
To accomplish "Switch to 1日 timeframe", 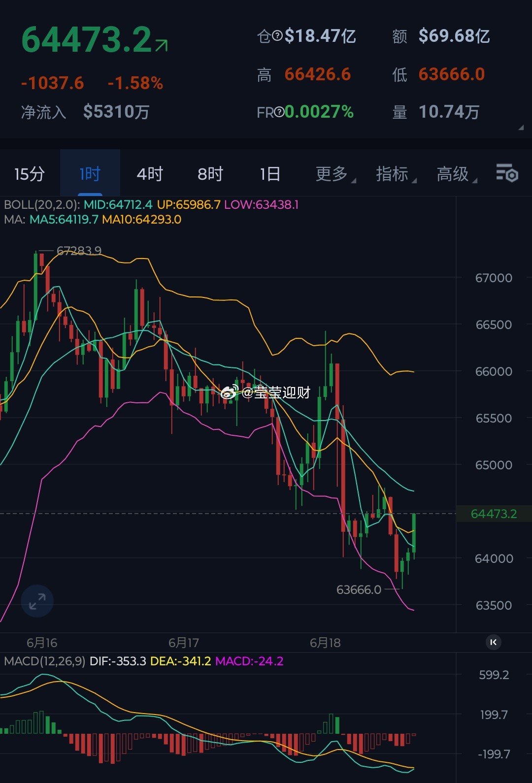I will click(270, 174).
